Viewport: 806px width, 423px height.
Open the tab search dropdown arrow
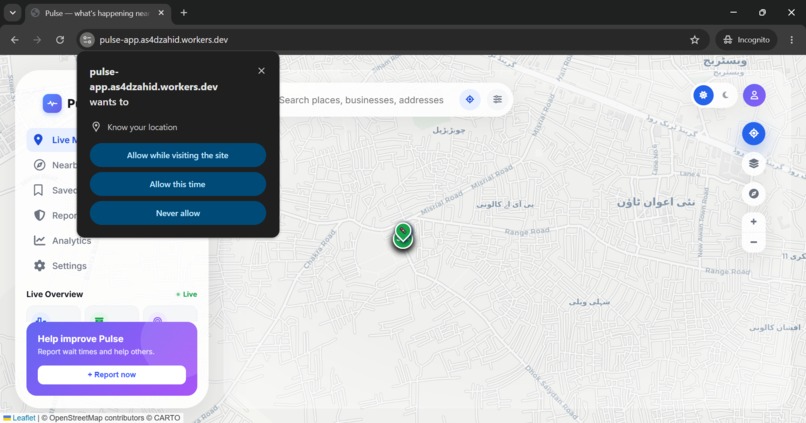pos(12,13)
